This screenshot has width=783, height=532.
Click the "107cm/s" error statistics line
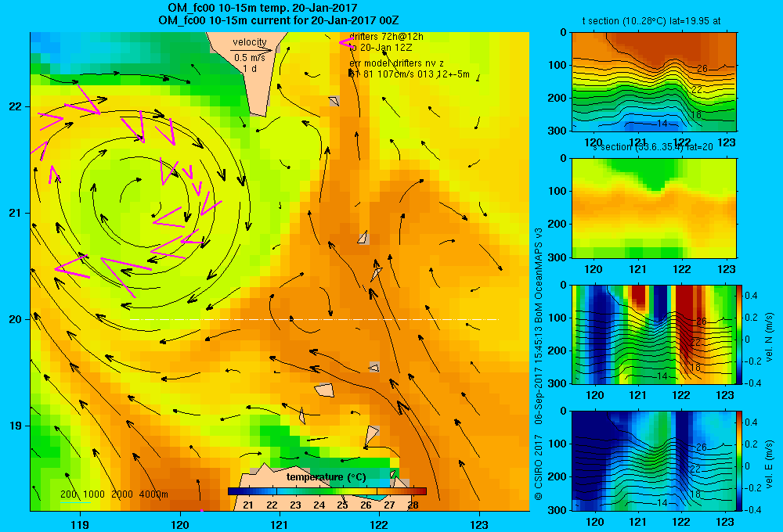click(409, 74)
